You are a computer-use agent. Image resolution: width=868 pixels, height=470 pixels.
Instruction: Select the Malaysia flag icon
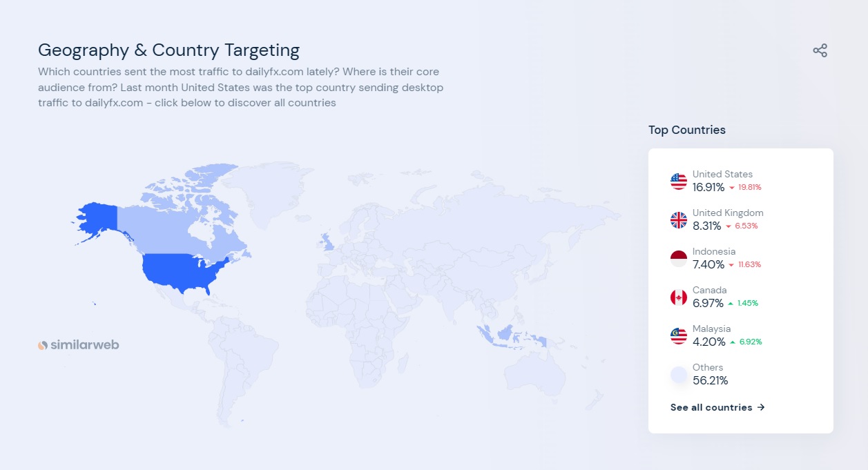(677, 335)
